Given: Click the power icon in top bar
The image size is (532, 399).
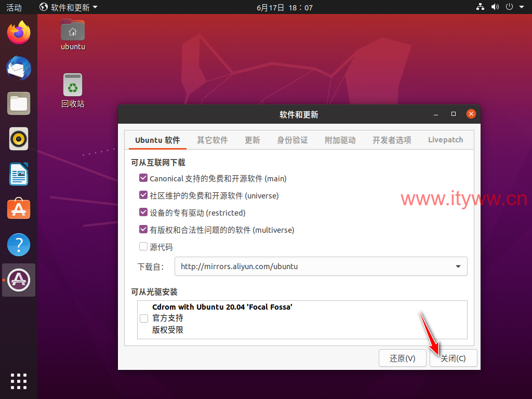Looking at the screenshot, I should [x=509, y=7].
